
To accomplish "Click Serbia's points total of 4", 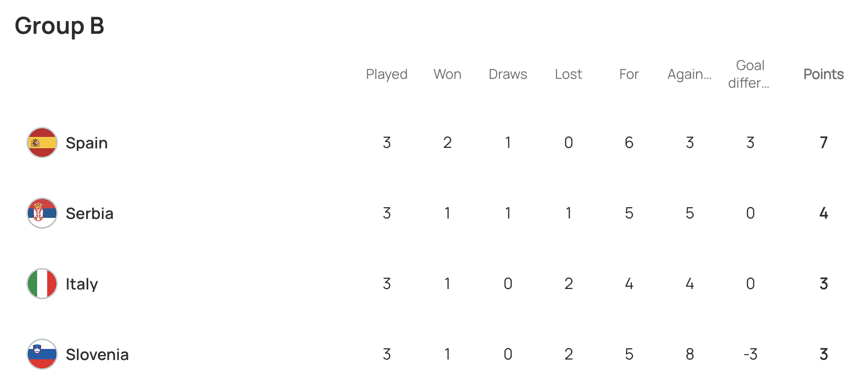I will click(823, 213).
